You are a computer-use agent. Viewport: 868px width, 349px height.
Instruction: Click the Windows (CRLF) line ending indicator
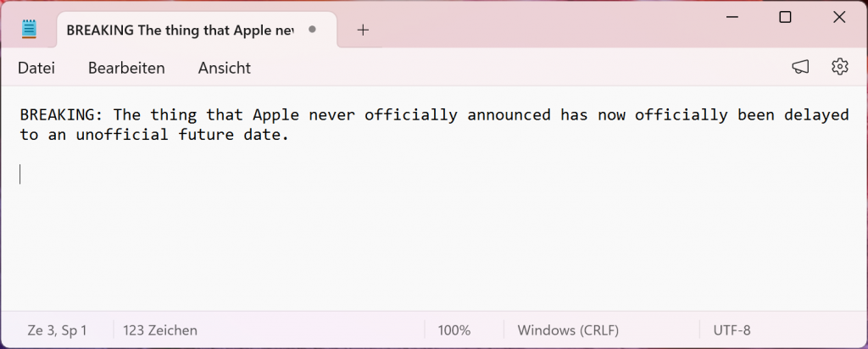click(x=568, y=330)
